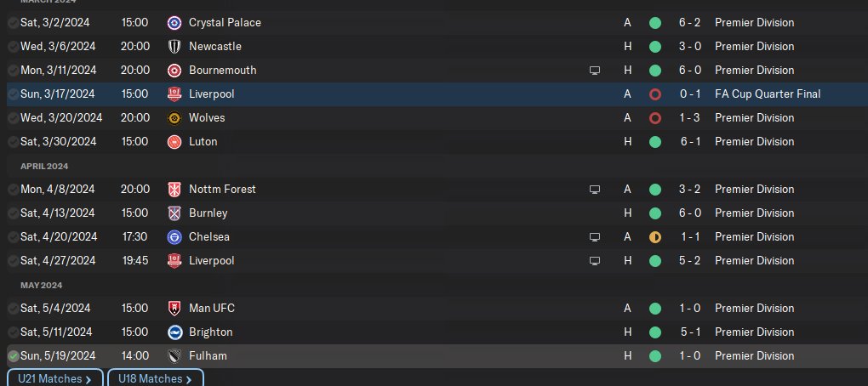The height and width of the screenshot is (386, 868).
Task: Open the U21 Matches chevron button
Action: [55, 378]
